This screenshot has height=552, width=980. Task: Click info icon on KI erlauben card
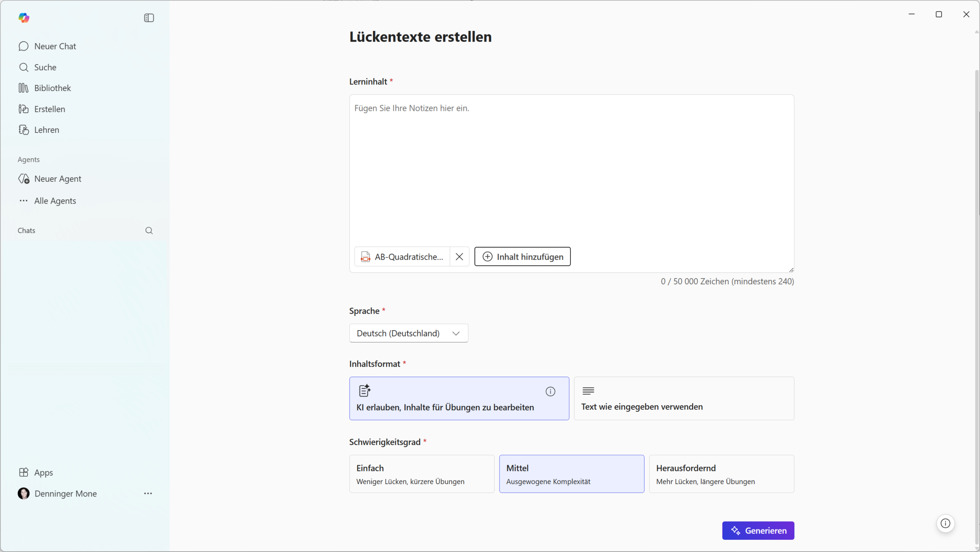[x=550, y=391]
